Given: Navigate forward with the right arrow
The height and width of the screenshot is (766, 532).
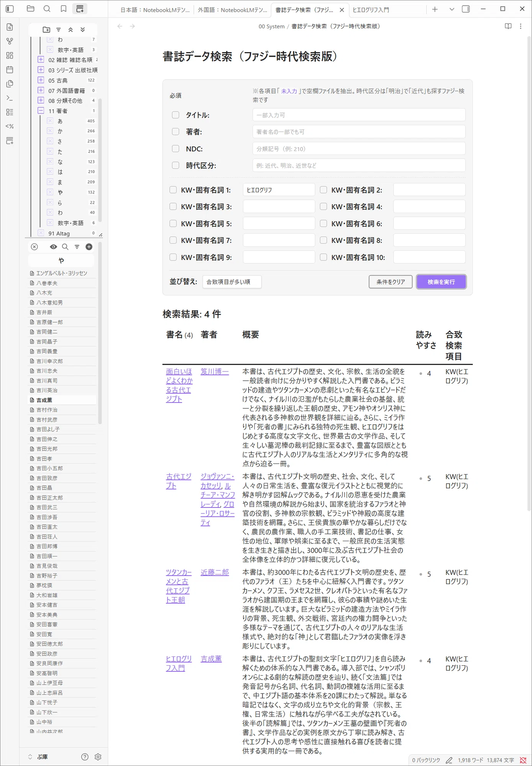Looking at the screenshot, I should click(133, 26).
